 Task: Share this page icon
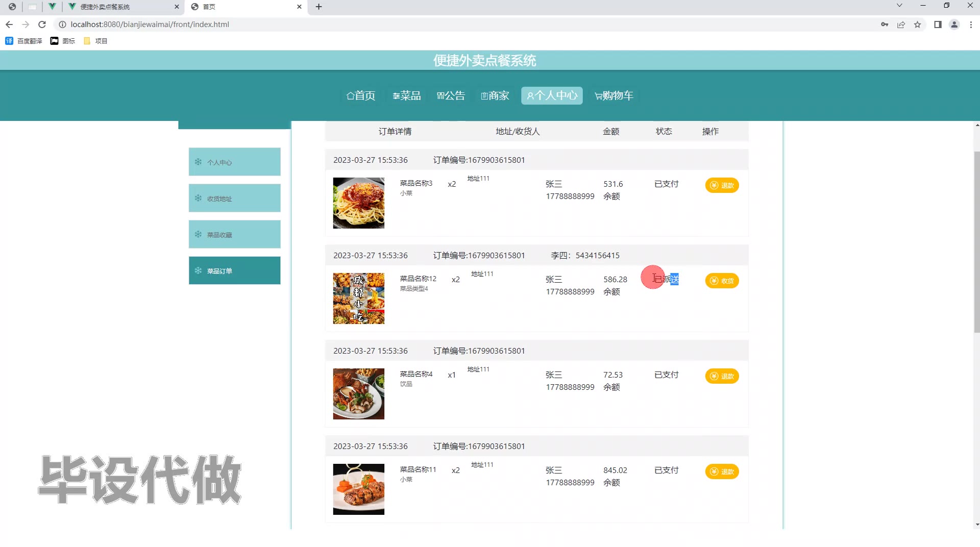(x=901, y=24)
